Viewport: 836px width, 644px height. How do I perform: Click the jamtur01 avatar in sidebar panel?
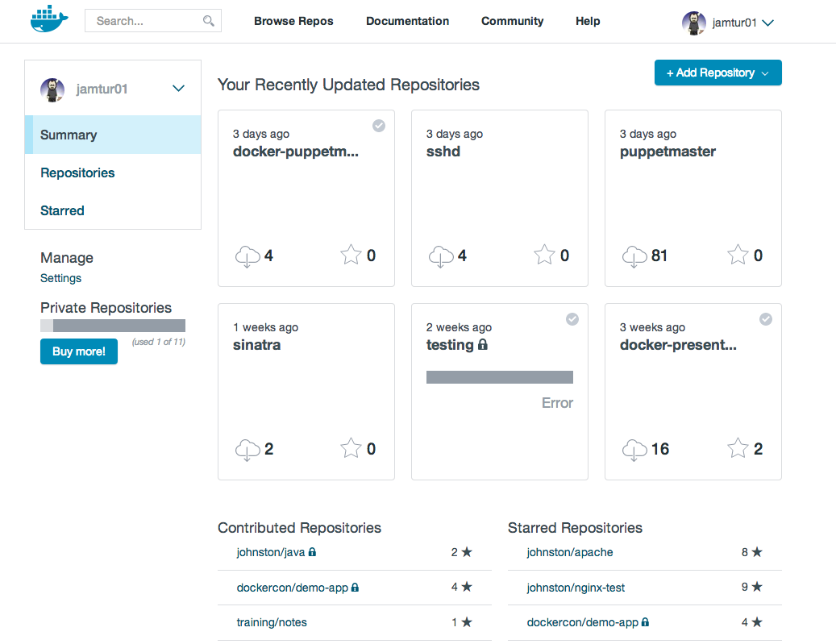tap(52, 89)
